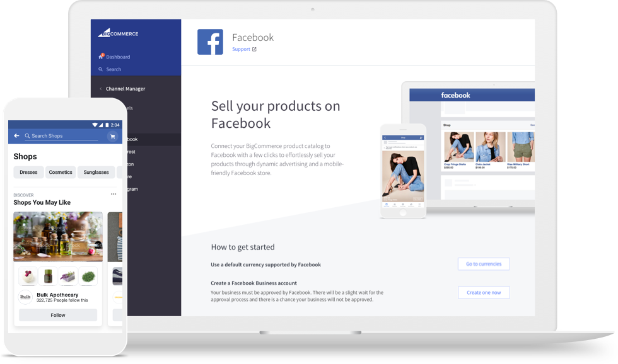This screenshot has height=364, width=618.
Task: Select the Dresses category chip
Action: pyautogui.click(x=28, y=173)
